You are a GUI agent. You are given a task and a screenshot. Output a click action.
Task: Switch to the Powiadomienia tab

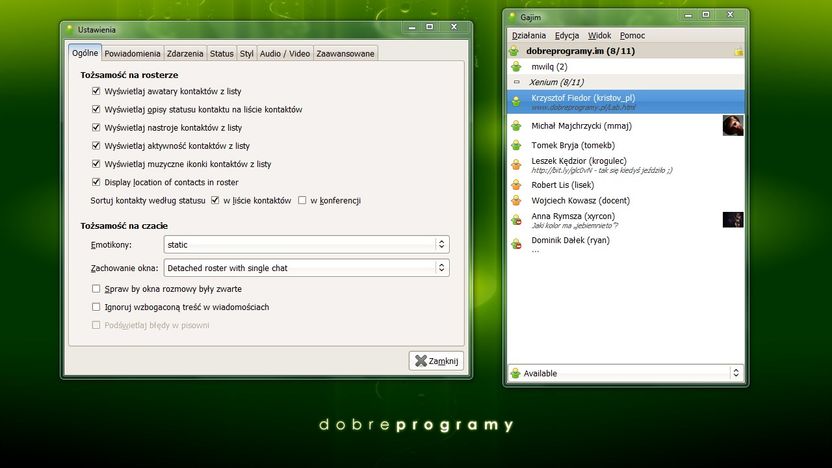[x=132, y=54]
